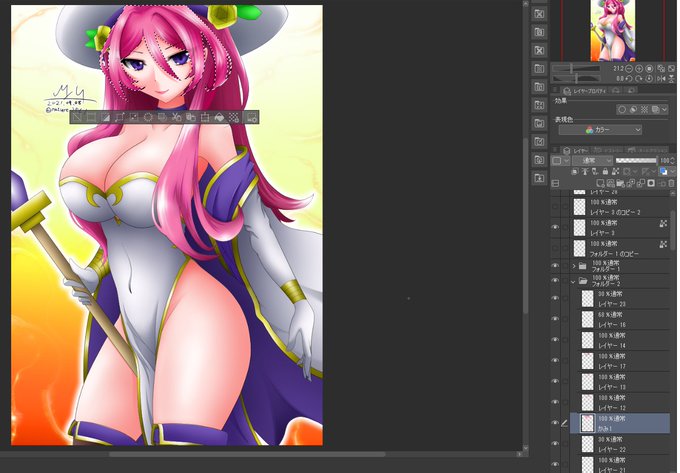Toggle Lock layer padlock icon
Viewport: 680px width, 473px height.
605,172
